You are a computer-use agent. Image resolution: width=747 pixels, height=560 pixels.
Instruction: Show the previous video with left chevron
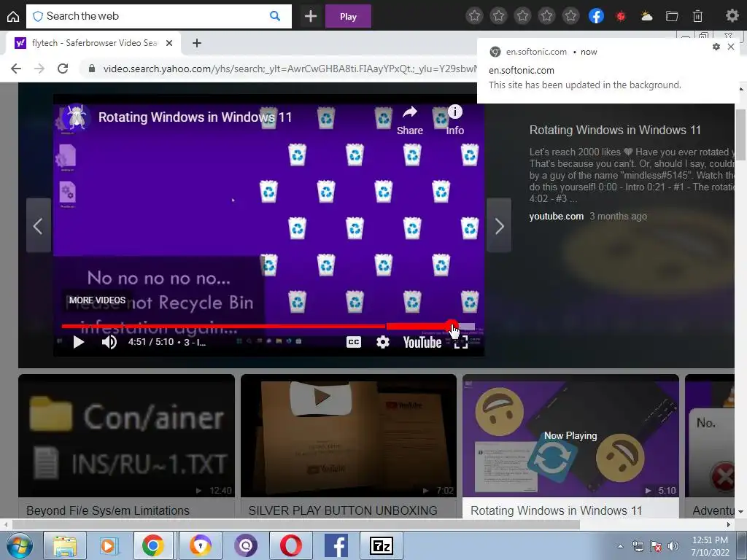click(x=38, y=226)
